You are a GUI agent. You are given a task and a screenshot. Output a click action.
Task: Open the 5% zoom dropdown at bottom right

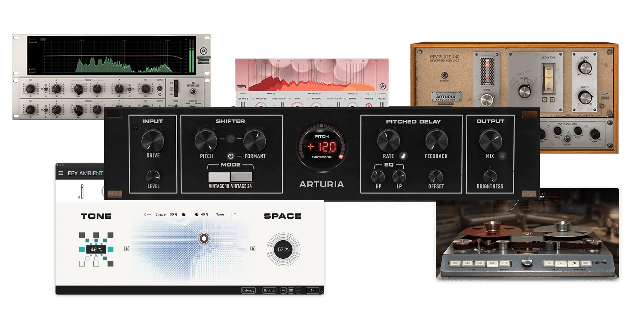point(313,290)
